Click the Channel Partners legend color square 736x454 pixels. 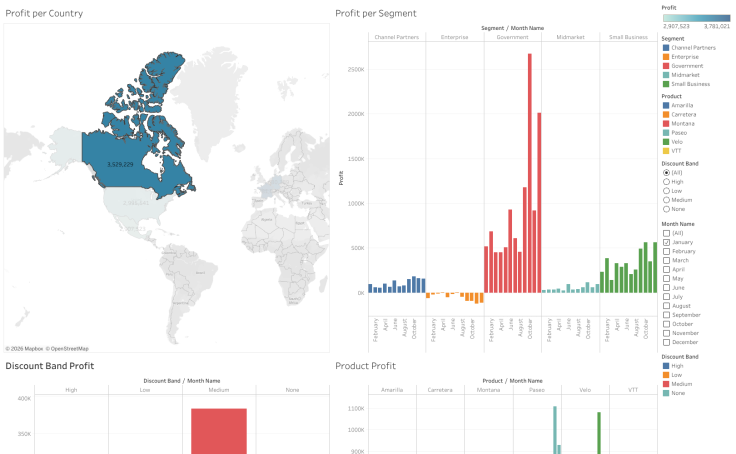tap(666, 48)
